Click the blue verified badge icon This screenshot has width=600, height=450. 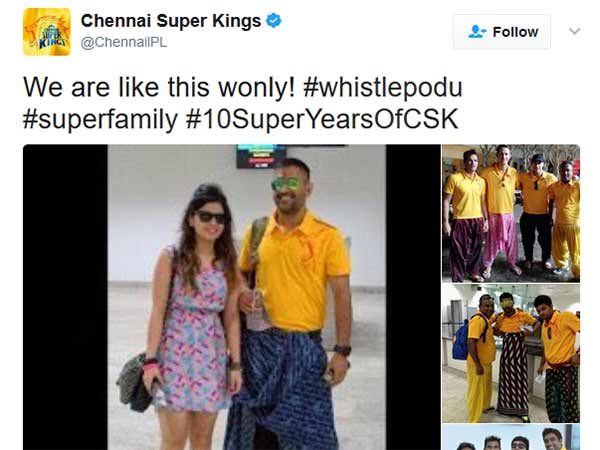click(x=274, y=20)
